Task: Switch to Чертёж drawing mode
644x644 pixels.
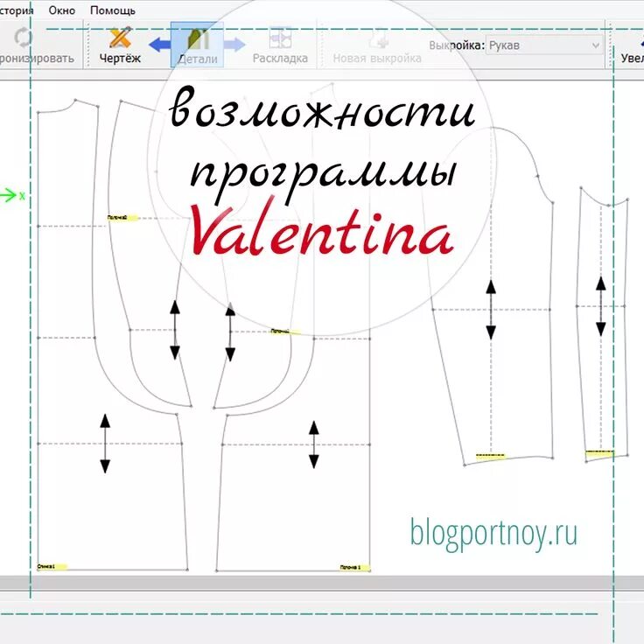Action: pos(120,45)
